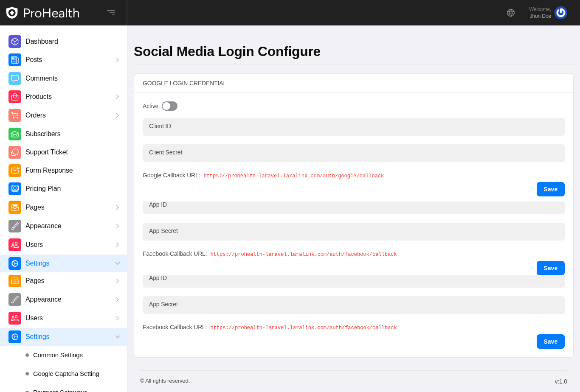The height and width of the screenshot is (392, 580).
Task: Click the Google callback URL link
Action: click(293, 176)
